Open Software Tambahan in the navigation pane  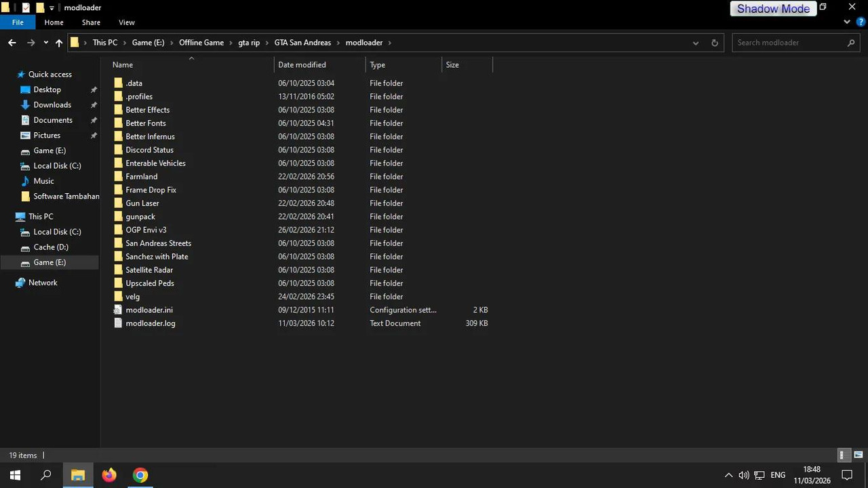(66, 197)
